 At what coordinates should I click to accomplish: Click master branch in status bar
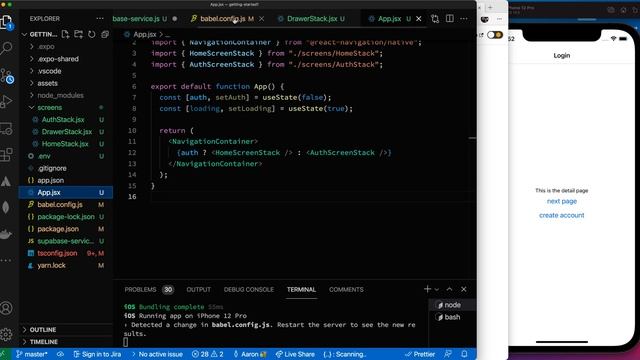tap(31, 354)
